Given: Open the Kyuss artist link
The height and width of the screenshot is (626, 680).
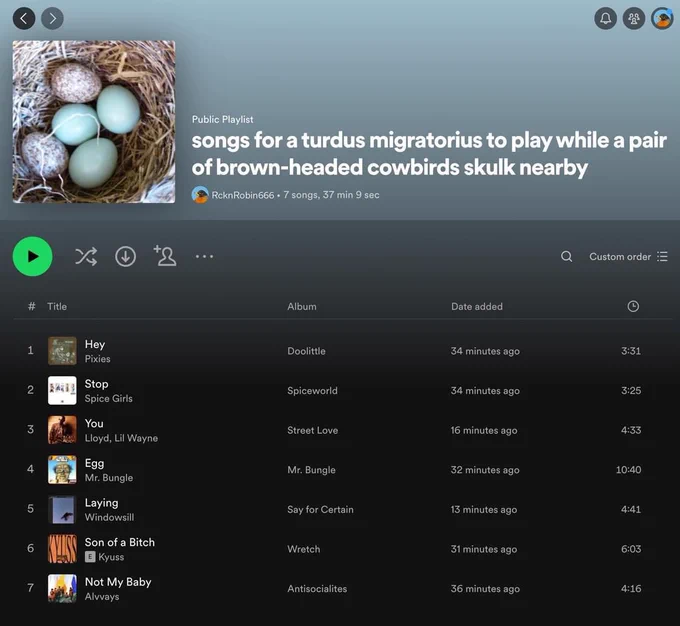Looking at the screenshot, I should point(111,557).
